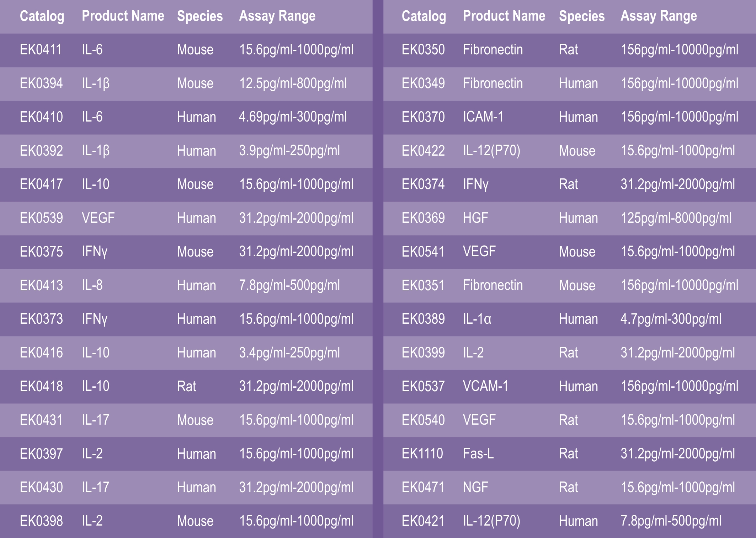Choose the HGF product name cell

[475, 218]
